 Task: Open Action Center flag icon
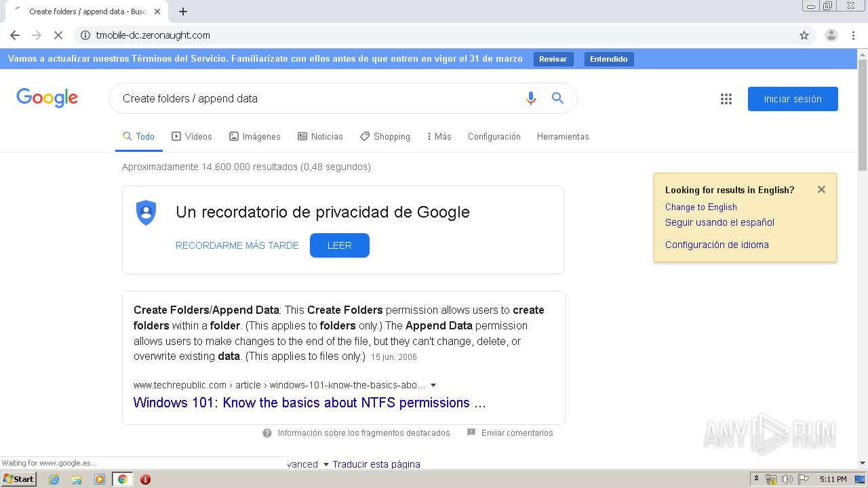(x=804, y=479)
